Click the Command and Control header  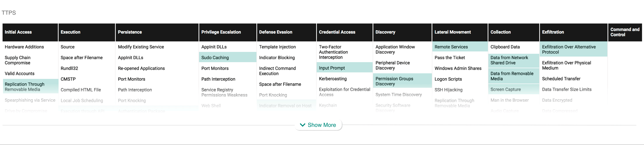[x=625, y=32]
